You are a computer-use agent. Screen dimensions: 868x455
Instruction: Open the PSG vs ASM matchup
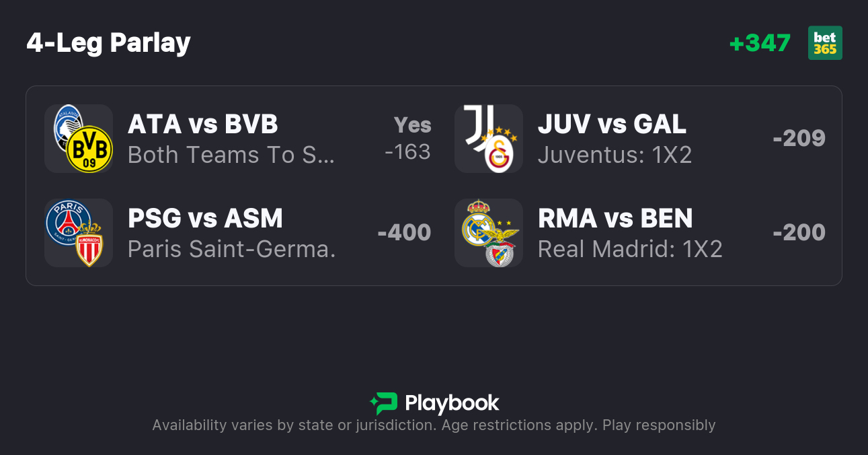205,219
